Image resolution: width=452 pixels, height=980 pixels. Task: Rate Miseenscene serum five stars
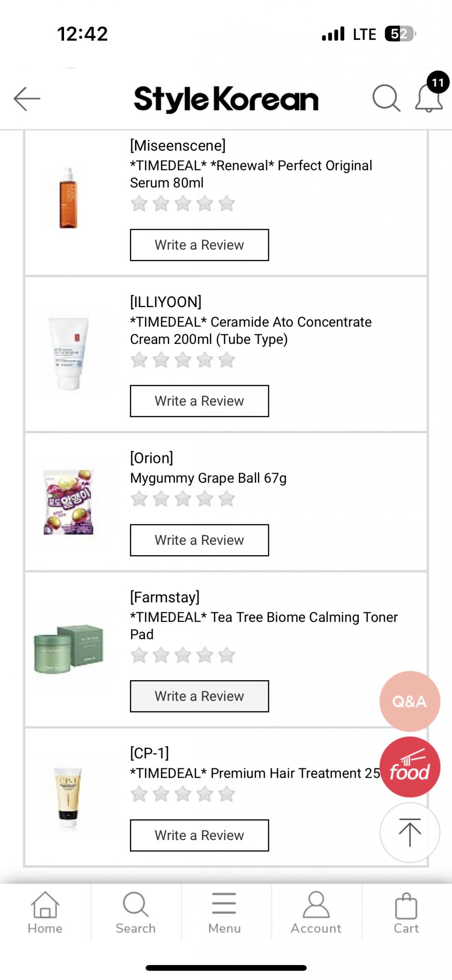coord(226,204)
